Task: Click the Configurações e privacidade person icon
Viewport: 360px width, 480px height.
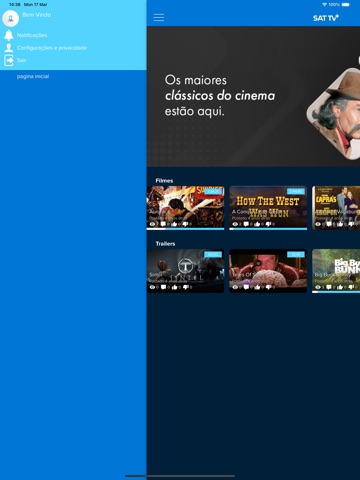Action: (x=9, y=48)
